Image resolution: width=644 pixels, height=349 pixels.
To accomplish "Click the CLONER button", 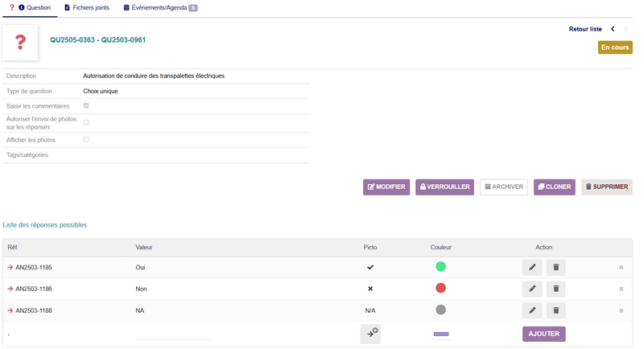I will (554, 187).
